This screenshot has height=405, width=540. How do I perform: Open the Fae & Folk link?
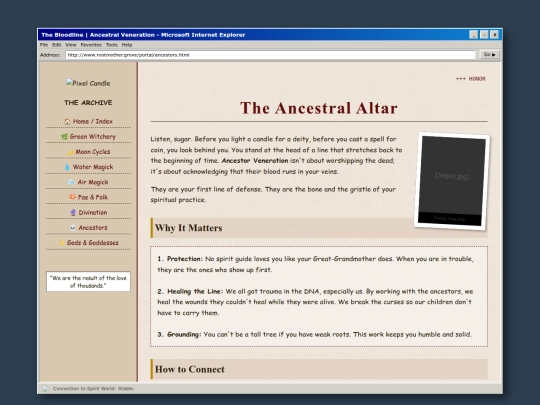[93, 197]
